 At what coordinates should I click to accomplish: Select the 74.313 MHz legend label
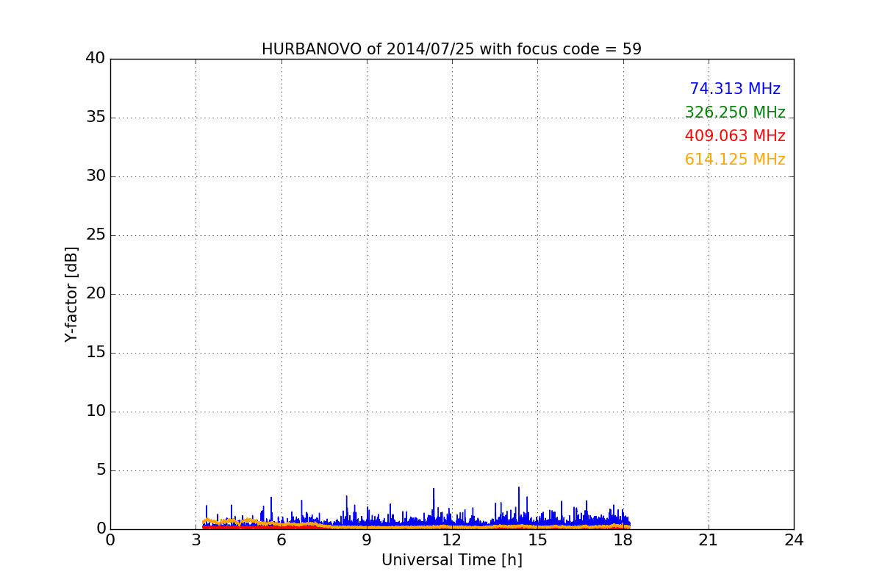[x=735, y=89]
